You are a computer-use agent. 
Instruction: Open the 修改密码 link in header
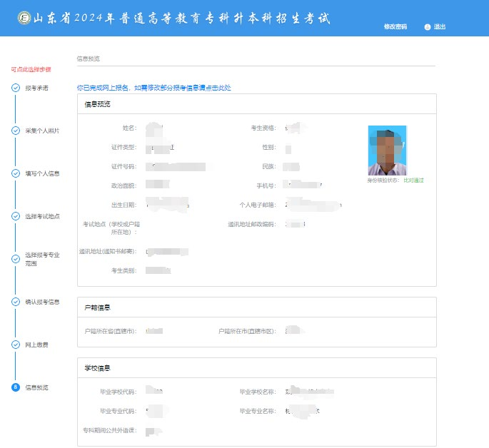point(395,27)
